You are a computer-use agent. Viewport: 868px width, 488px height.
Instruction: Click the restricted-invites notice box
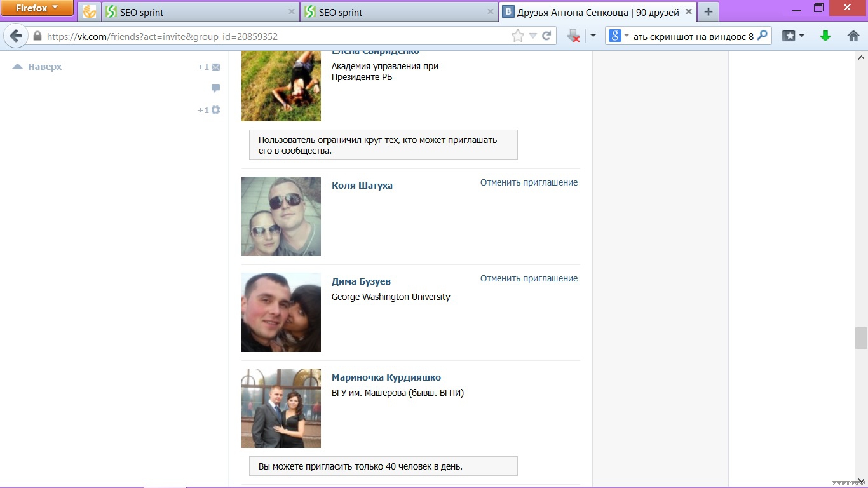(383, 145)
